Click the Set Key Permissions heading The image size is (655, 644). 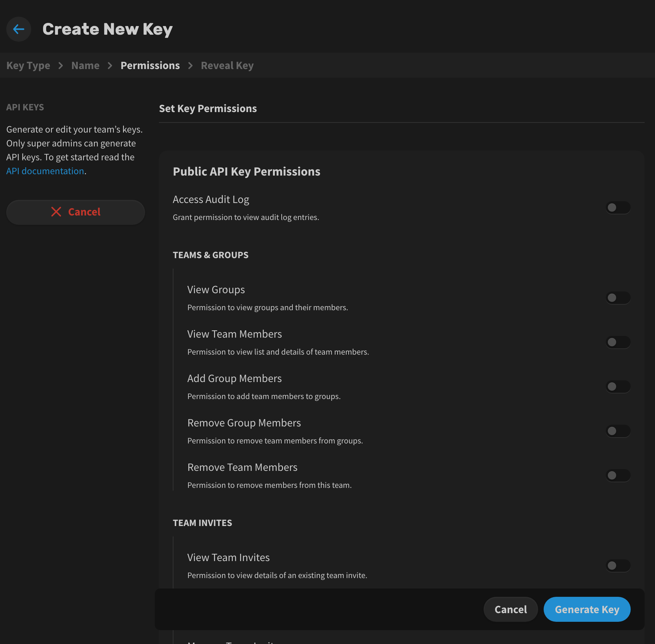coord(208,109)
